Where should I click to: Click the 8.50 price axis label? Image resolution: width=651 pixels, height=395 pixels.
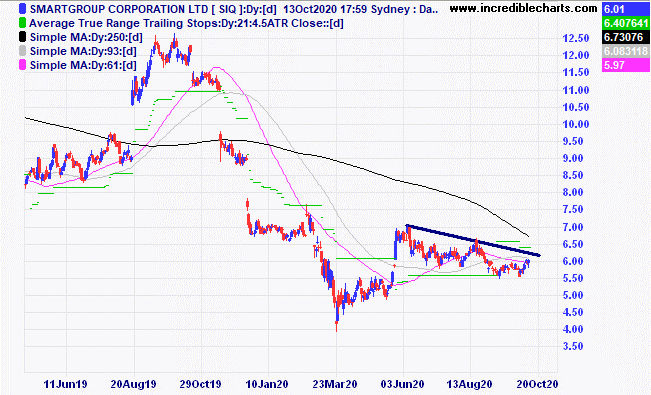(573, 175)
